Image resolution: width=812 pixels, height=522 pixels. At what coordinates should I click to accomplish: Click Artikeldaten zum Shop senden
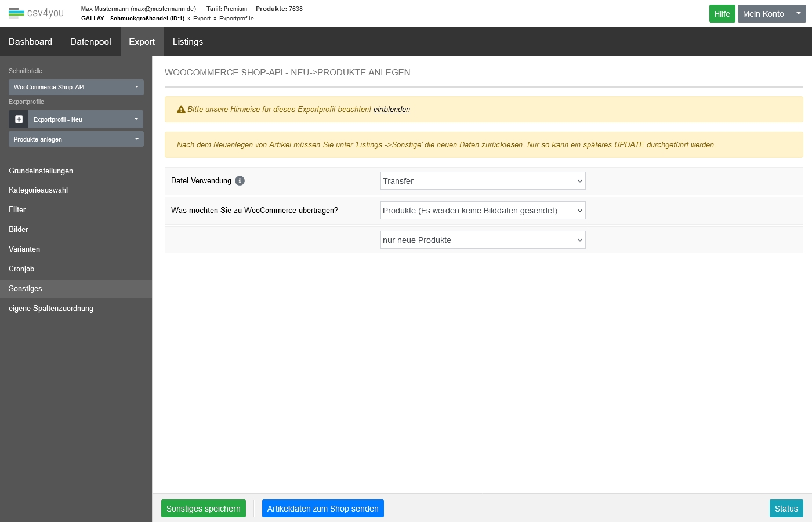pos(322,509)
